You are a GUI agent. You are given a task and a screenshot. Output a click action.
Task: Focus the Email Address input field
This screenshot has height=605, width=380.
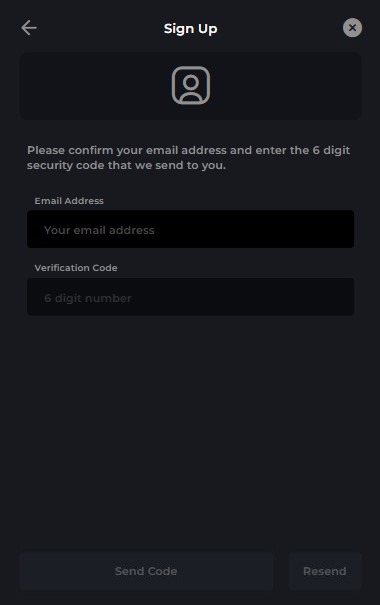click(191, 229)
